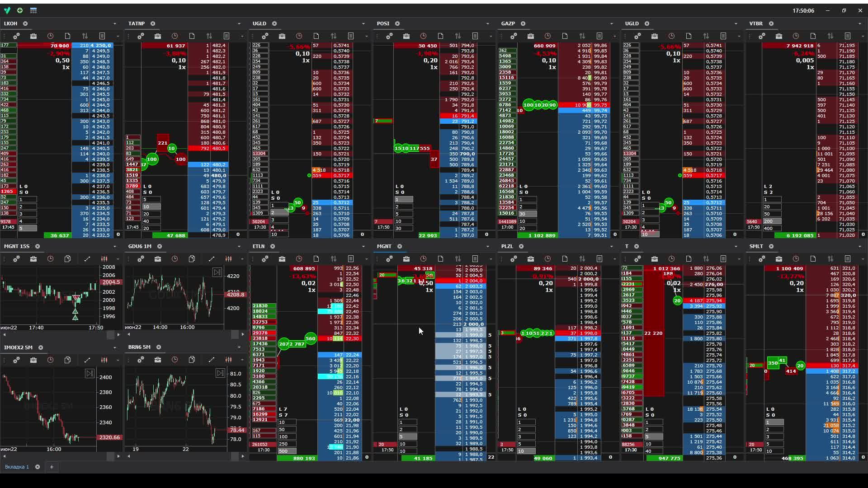868x488 pixels.
Task: Expand the PLZL panel header dropdown arrow
Action: (612, 246)
